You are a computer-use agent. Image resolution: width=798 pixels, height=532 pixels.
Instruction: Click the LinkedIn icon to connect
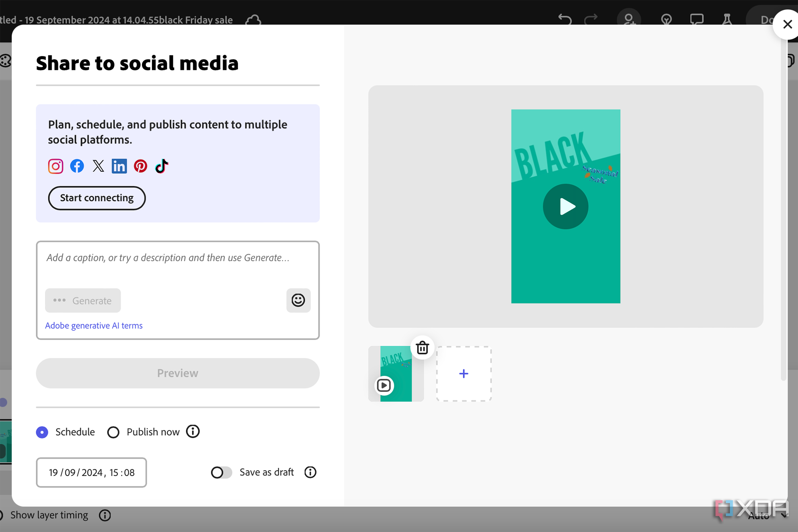[x=119, y=166]
